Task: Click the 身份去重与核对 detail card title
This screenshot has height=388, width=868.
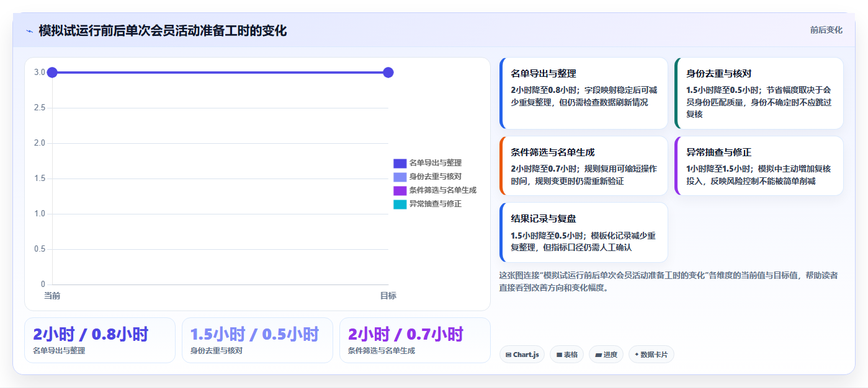Action: click(x=719, y=73)
